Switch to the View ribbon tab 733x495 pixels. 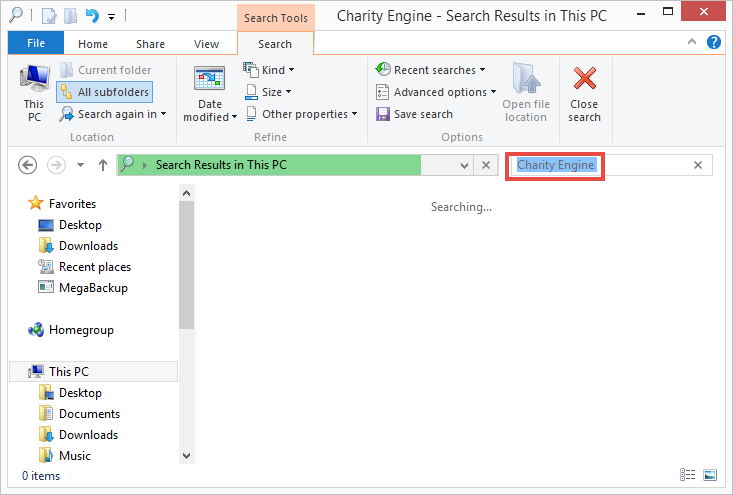(x=206, y=44)
